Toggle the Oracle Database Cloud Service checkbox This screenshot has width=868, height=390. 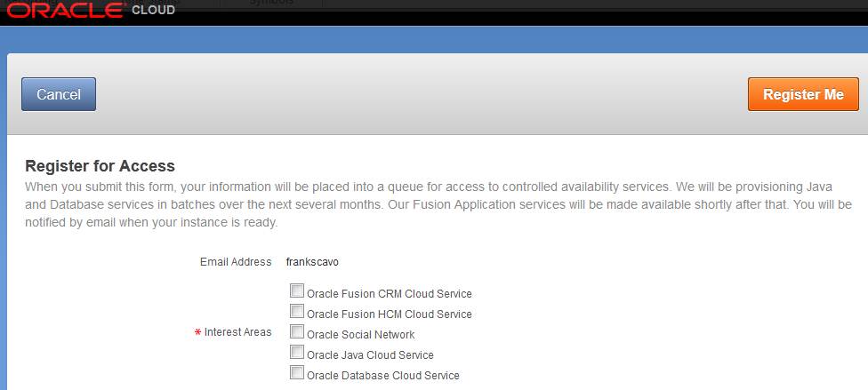click(x=297, y=372)
